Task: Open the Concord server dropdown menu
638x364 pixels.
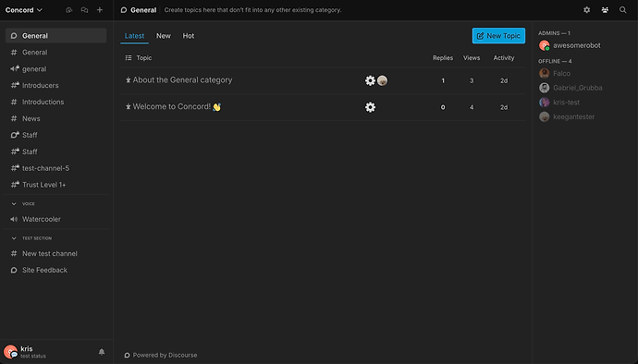Action: pyautogui.click(x=24, y=10)
